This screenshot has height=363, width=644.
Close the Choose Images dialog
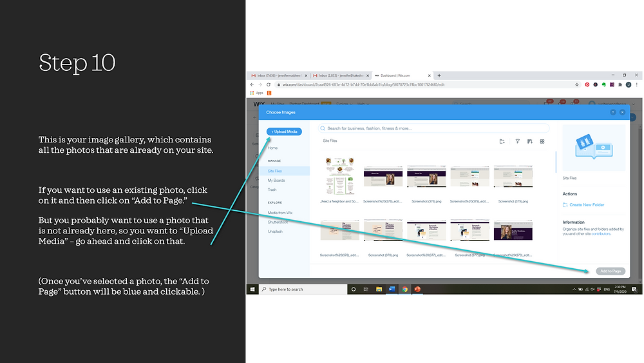pyautogui.click(x=622, y=112)
